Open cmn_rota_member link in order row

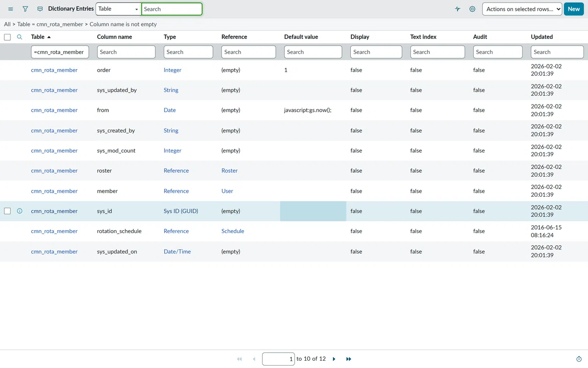54,70
